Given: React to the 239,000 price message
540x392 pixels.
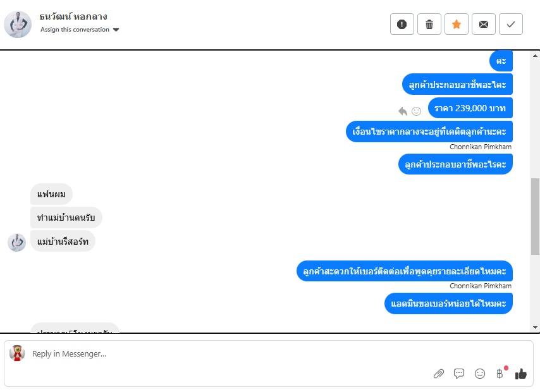Looking at the screenshot, I should pyautogui.click(x=416, y=111).
